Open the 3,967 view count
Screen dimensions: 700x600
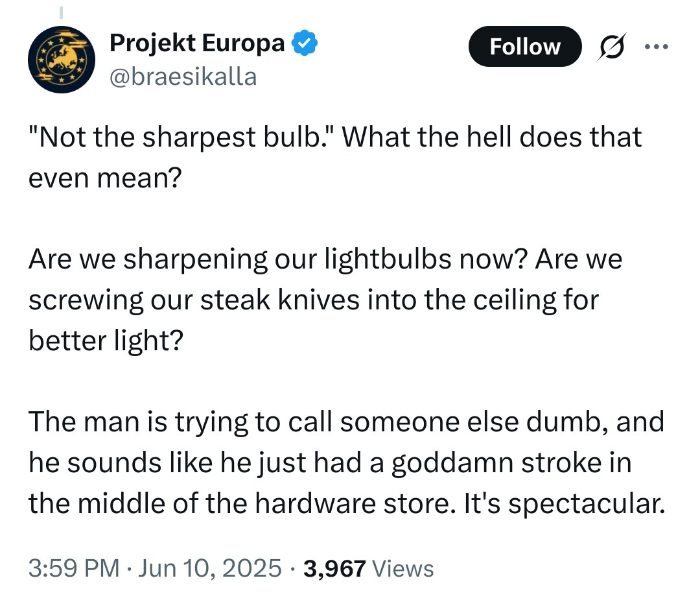[335, 569]
